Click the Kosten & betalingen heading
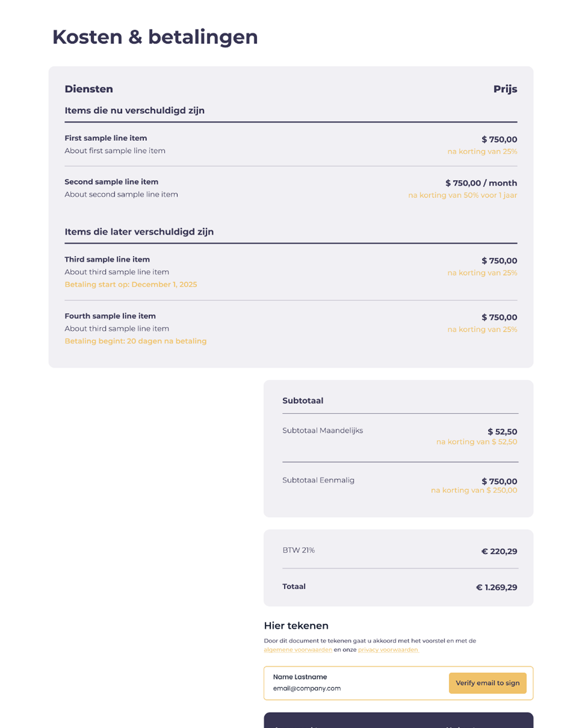The width and height of the screenshot is (582, 728). (x=155, y=37)
